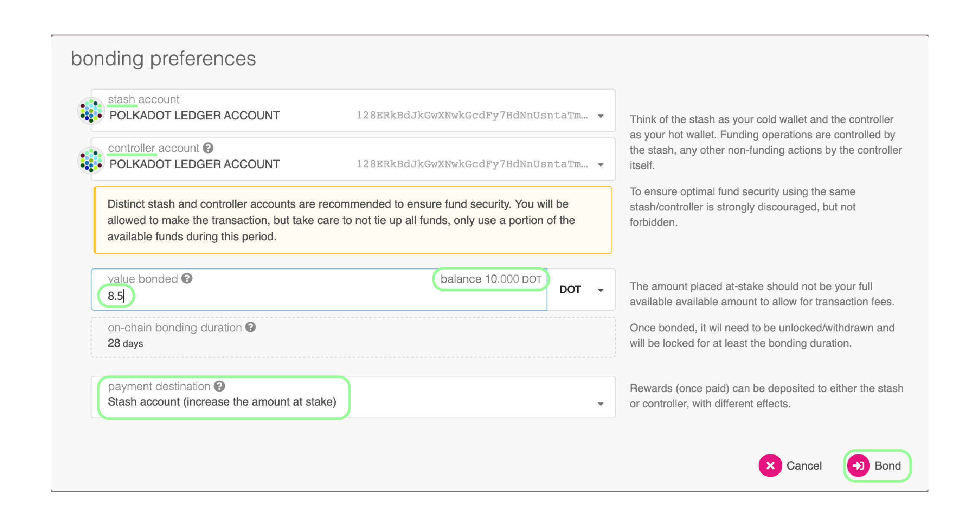Click the controller account identicon avatar
The height and width of the screenshot is (527, 980).
[x=91, y=160]
